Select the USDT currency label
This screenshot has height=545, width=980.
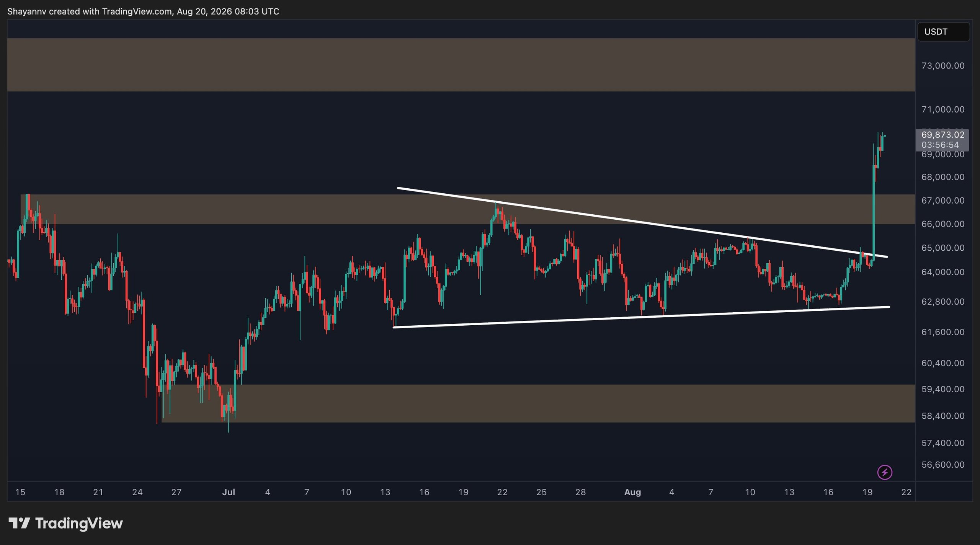(943, 32)
